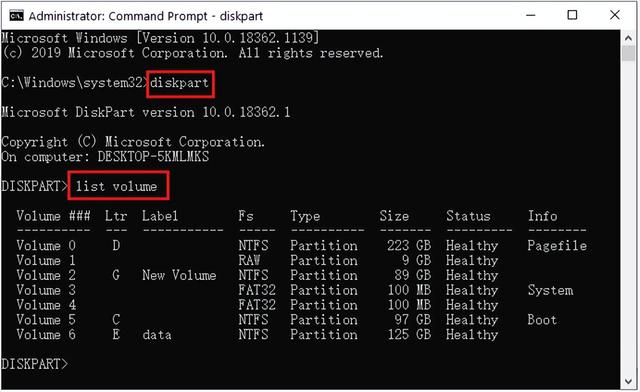Click the vertical scrollbar thumb

point(628,53)
